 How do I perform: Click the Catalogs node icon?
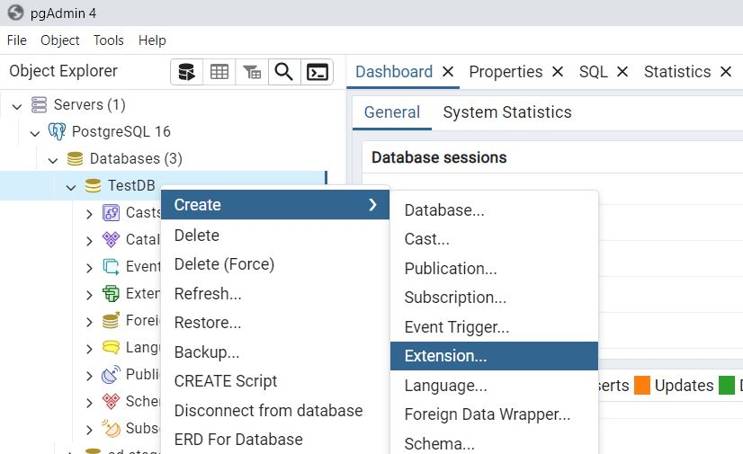pyautogui.click(x=111, y=240)
